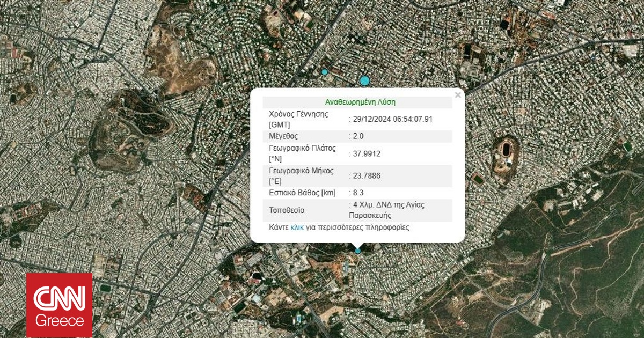Click the 'Αναθεωρημένη Λύση' popup header

[360, 102]
